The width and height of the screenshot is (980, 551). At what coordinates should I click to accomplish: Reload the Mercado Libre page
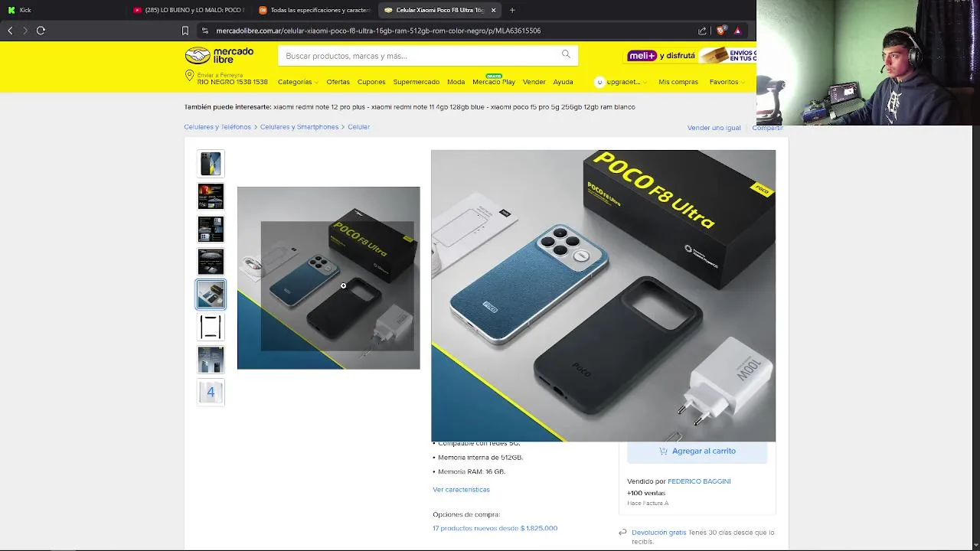tap(41, 31)
